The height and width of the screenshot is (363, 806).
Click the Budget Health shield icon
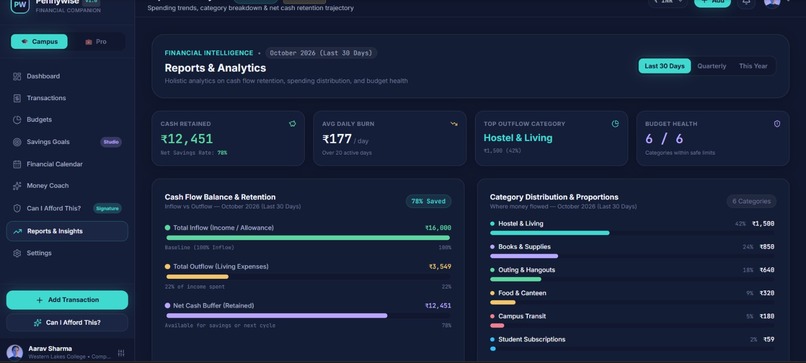pos(777,124)
